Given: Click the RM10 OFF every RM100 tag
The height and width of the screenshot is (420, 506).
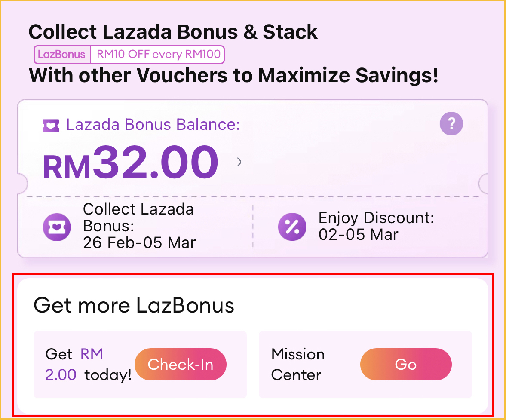Looking at the screenshot, I should 158,55.
